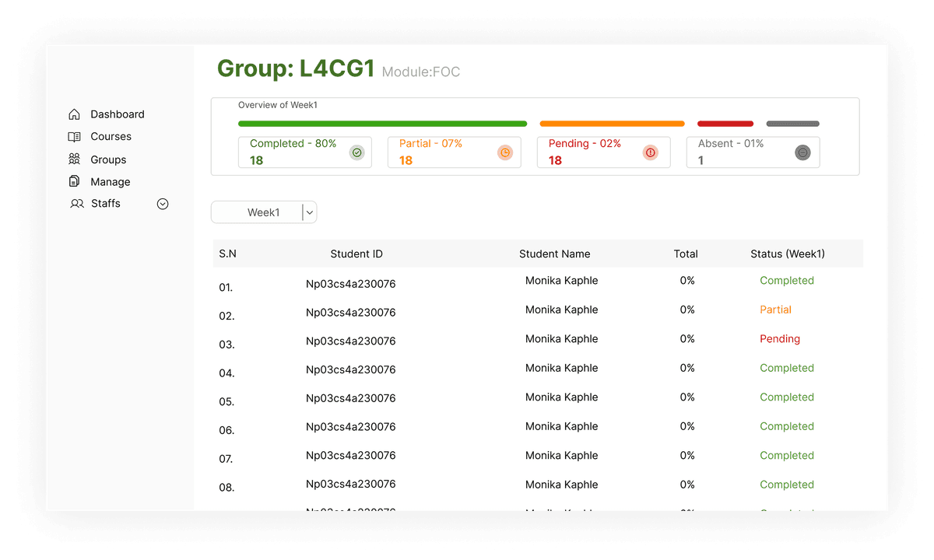This screenshot has height=560, width=934.
Task: Click the Pending status in row 03
Action: (779, 339)
